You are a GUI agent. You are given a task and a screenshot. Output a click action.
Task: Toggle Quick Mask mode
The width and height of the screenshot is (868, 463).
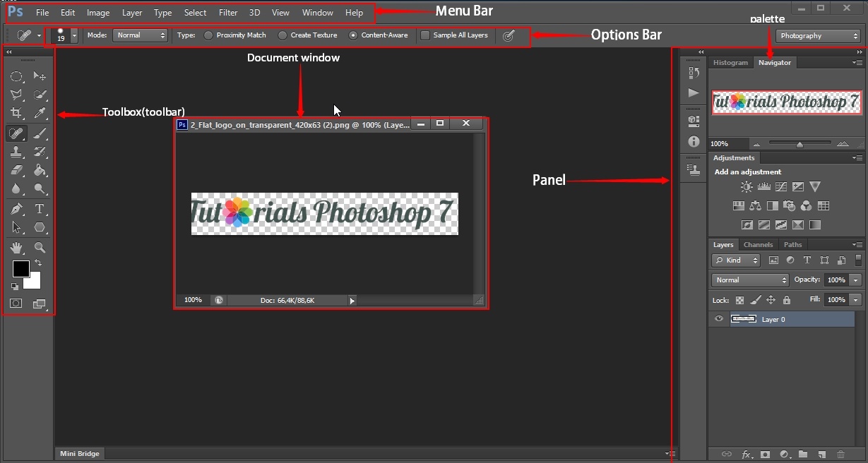16,303
